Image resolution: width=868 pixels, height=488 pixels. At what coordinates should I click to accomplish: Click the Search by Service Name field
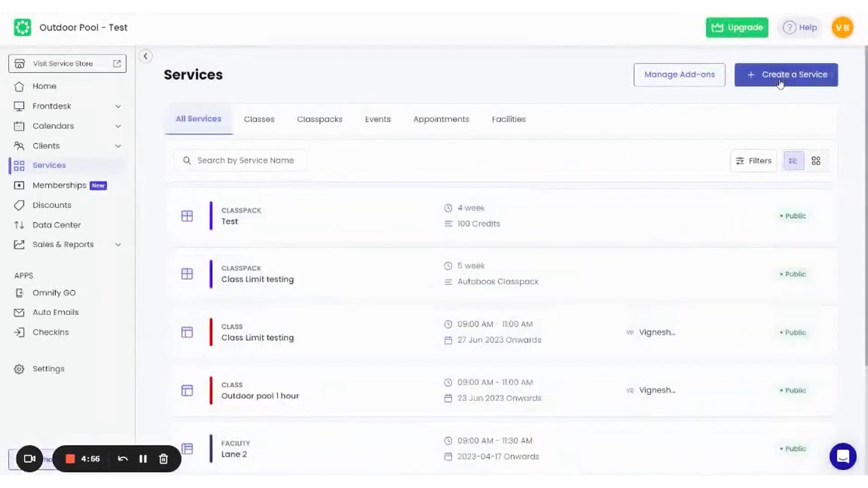(241, 160)
